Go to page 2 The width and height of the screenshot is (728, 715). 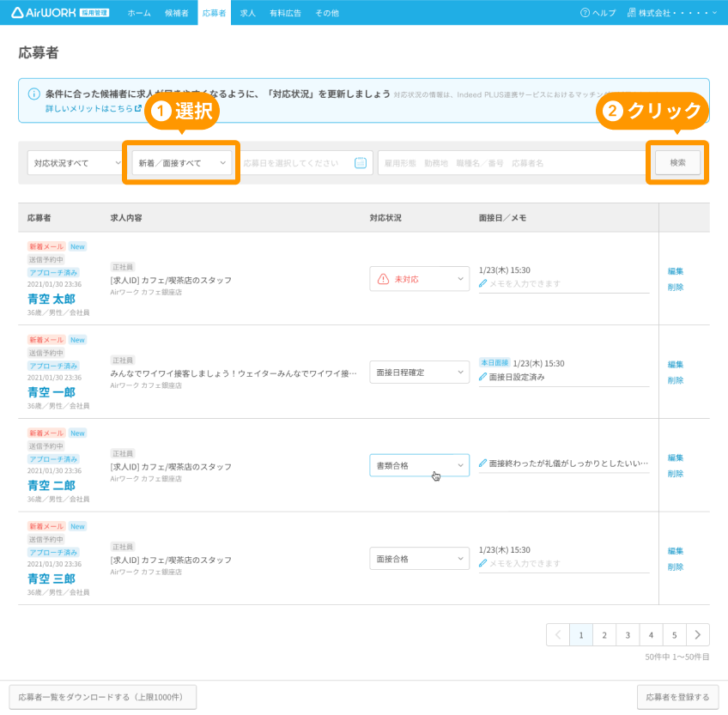pos(604,634)
